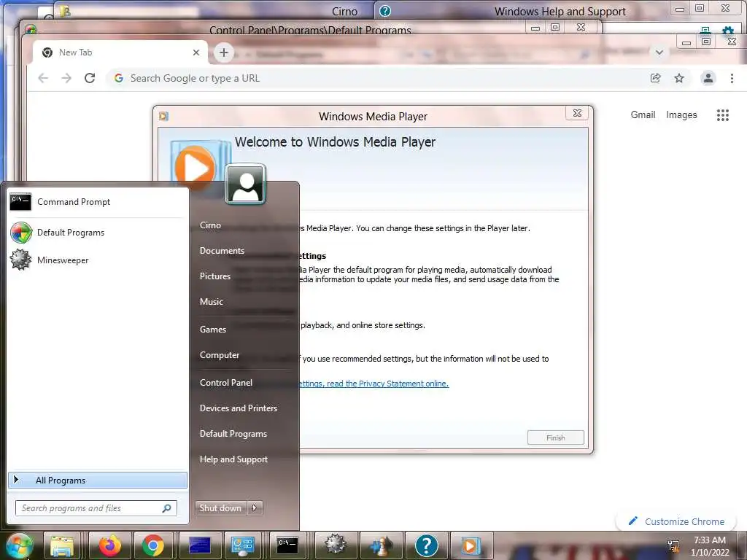
Task: Switch to Windows Media Player taskbar icon
Action: point(471,545)
